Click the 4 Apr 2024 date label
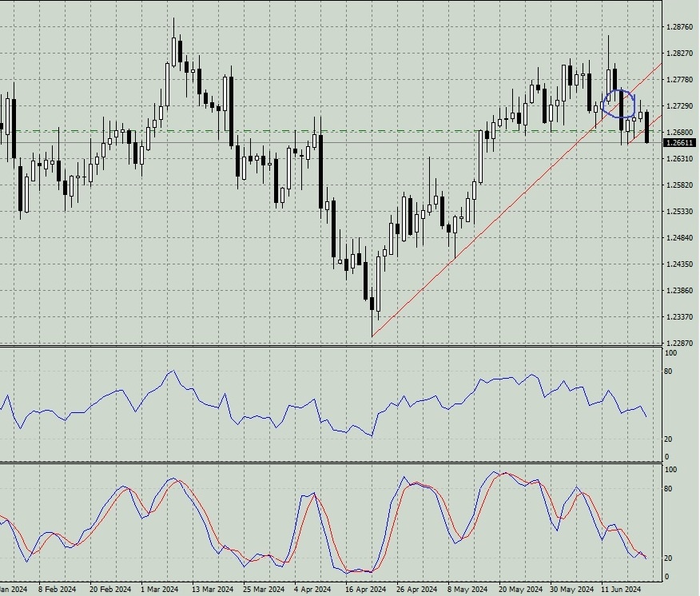700x596 pixels. pos(313,590)
